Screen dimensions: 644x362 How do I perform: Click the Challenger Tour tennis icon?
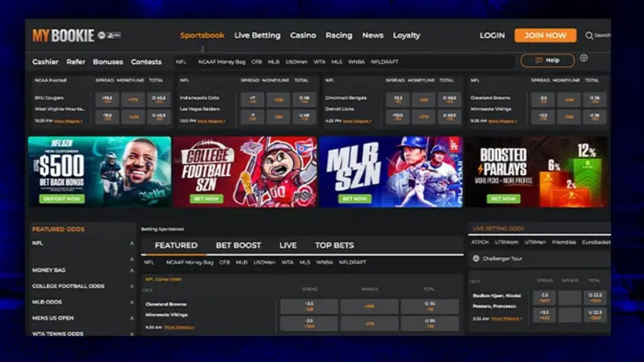click(x=476, y=258)
